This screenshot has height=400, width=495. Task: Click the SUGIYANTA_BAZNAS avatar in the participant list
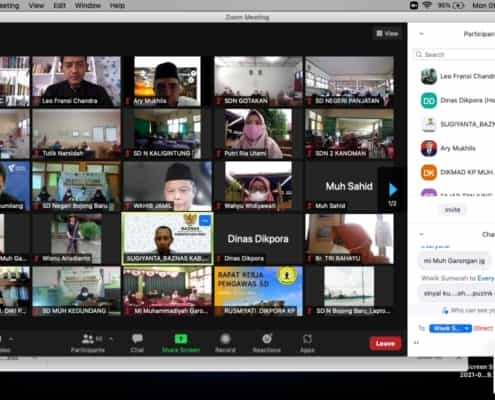point(429,124)
